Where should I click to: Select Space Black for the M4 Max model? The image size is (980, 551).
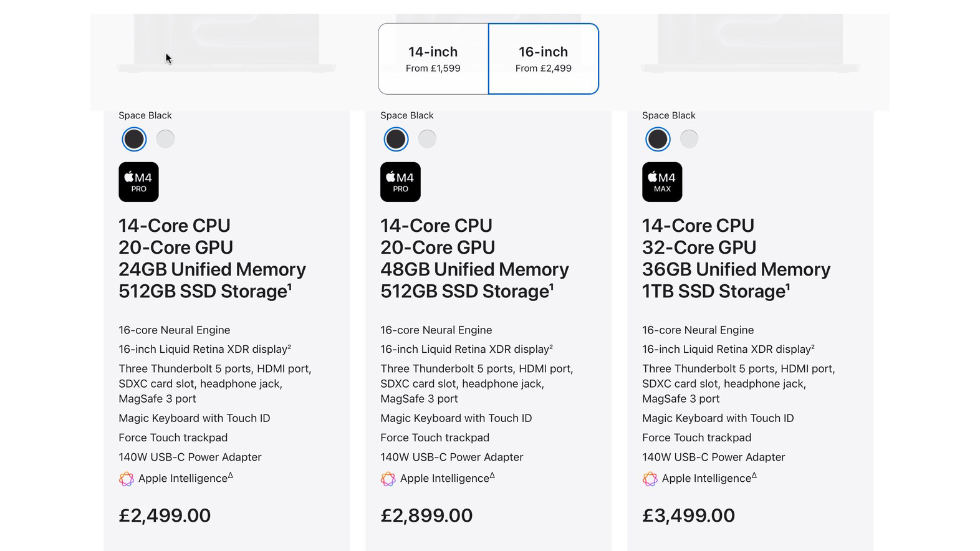tap(658, 138)
